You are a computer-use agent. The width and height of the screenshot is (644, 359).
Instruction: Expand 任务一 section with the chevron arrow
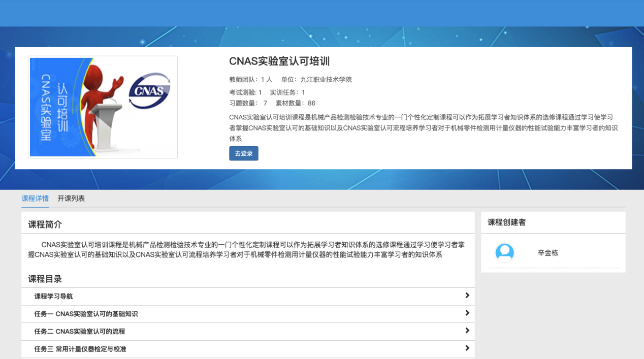coord(467,313)
